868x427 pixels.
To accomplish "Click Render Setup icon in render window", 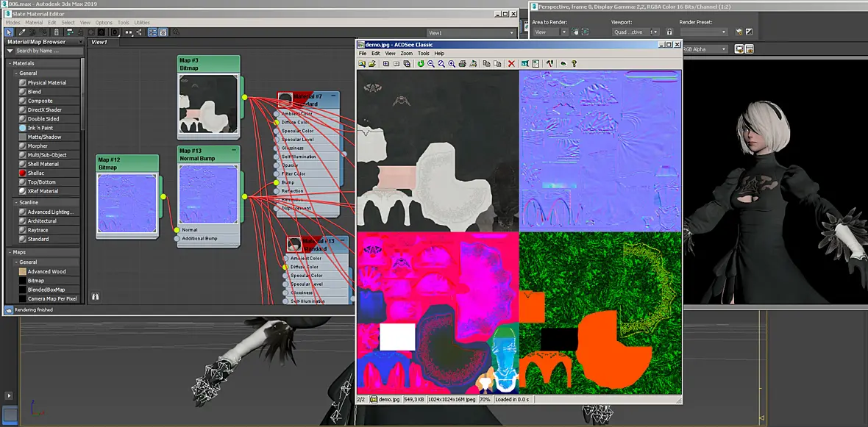I will click(x=739, y=32).
